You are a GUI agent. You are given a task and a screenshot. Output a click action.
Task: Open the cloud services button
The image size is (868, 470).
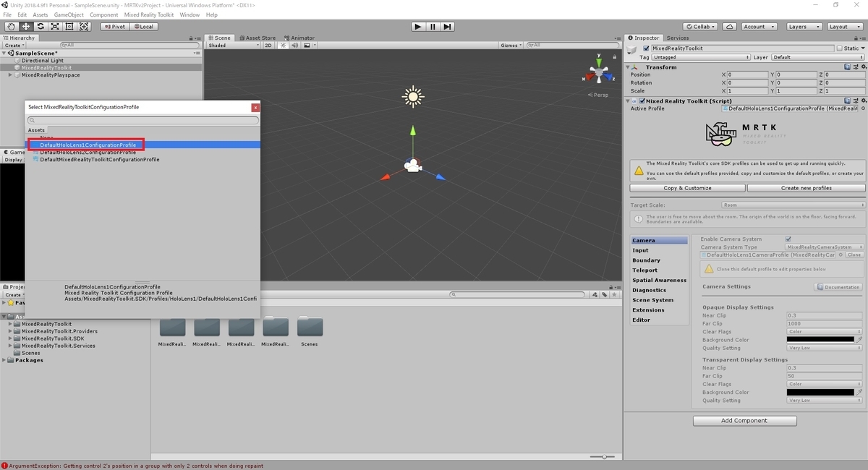coord(730,27)
